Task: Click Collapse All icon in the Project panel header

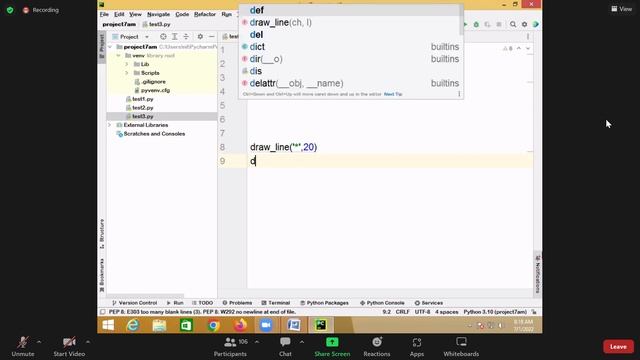Action: [186, 37]
